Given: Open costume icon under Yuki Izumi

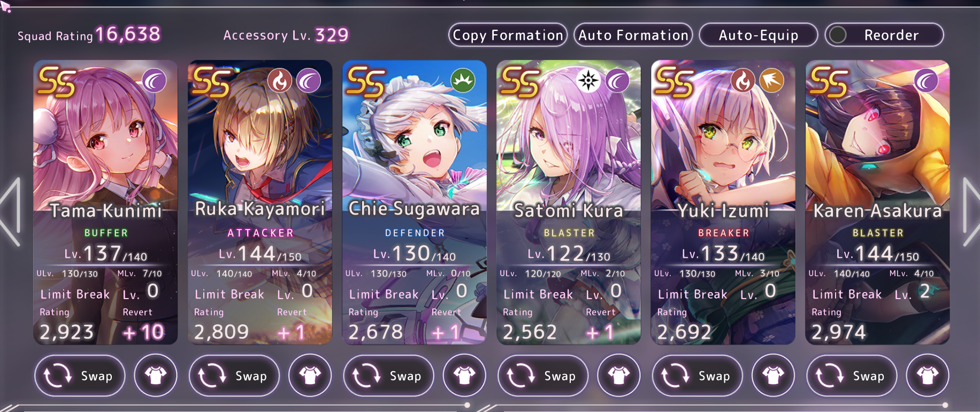Looking at the screenshot, I should point(773,376).
